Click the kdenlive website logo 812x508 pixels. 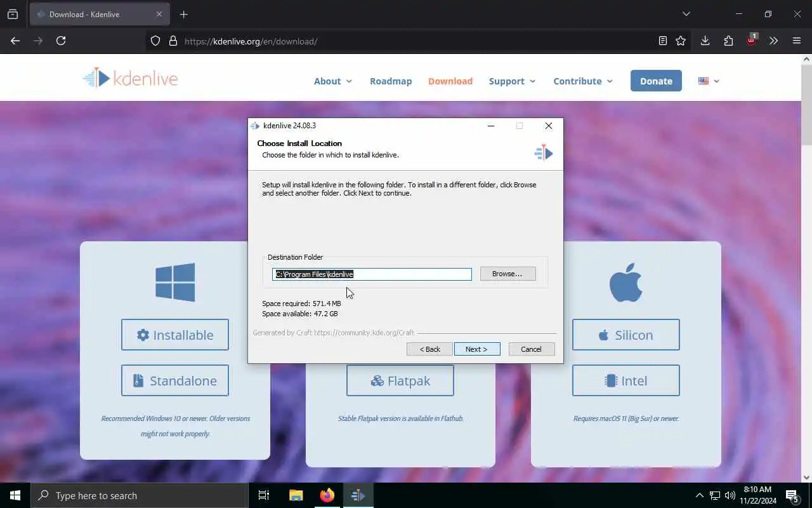click(130, 79)
